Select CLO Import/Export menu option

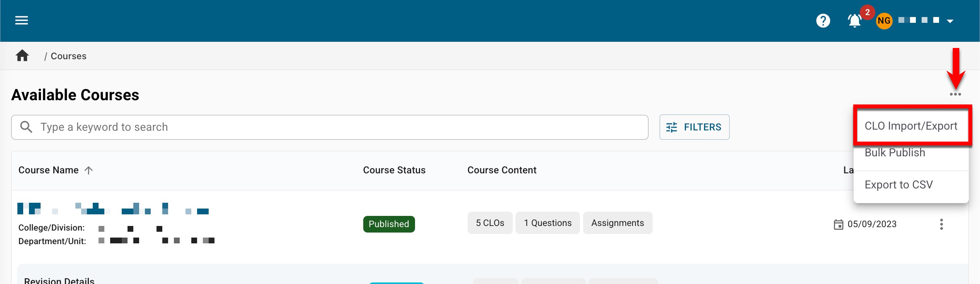(x=910, y=126)
